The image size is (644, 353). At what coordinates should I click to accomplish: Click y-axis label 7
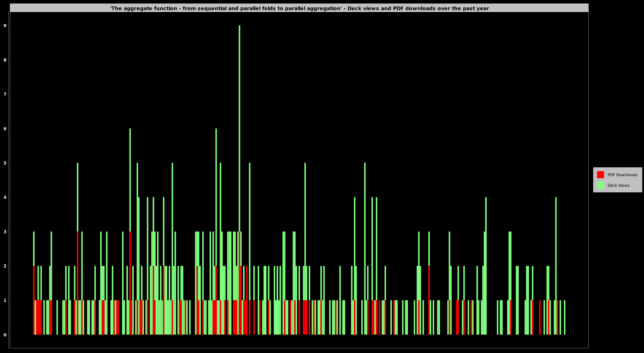(x=5, y=94)
